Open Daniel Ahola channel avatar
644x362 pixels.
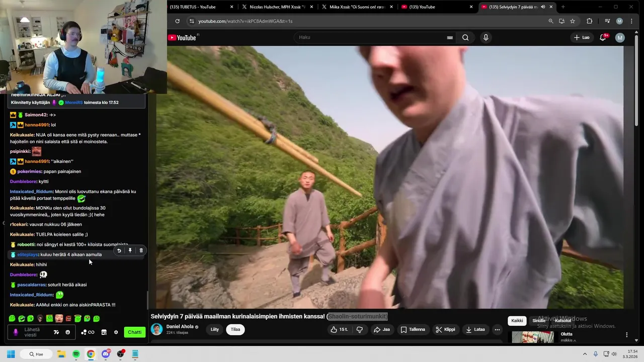(x=157, y=329)
